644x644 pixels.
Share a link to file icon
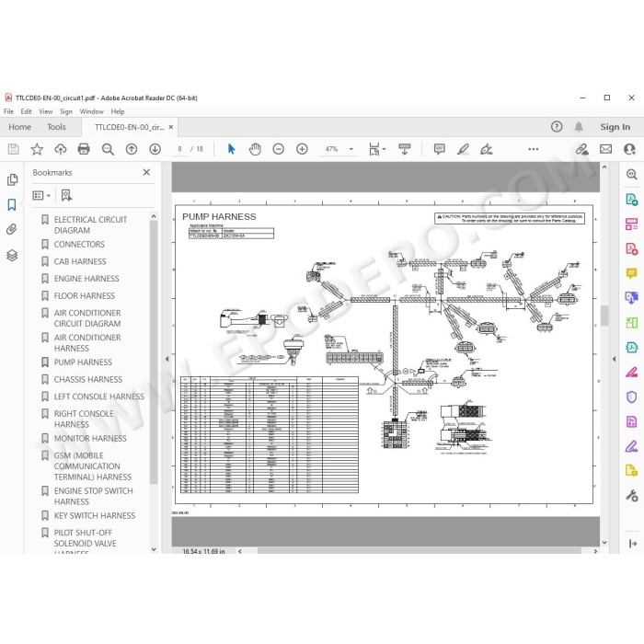(x=582, y=149)
